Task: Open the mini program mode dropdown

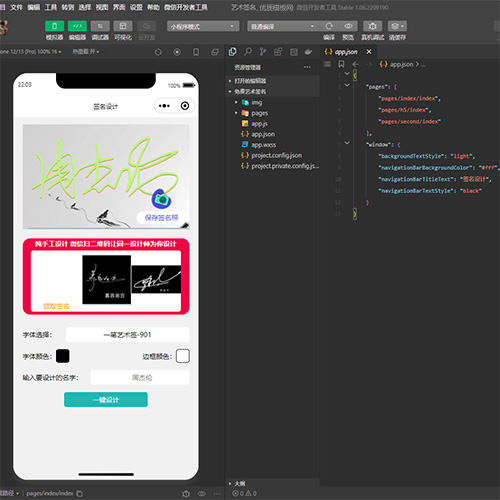Action: coord(203,26)
